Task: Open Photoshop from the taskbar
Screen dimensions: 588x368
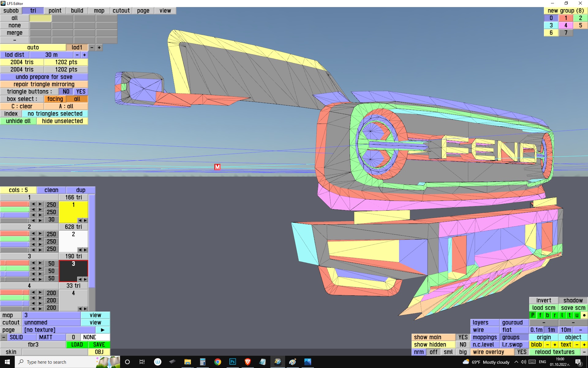Action: pyautogui.click(x=232, y=362)
